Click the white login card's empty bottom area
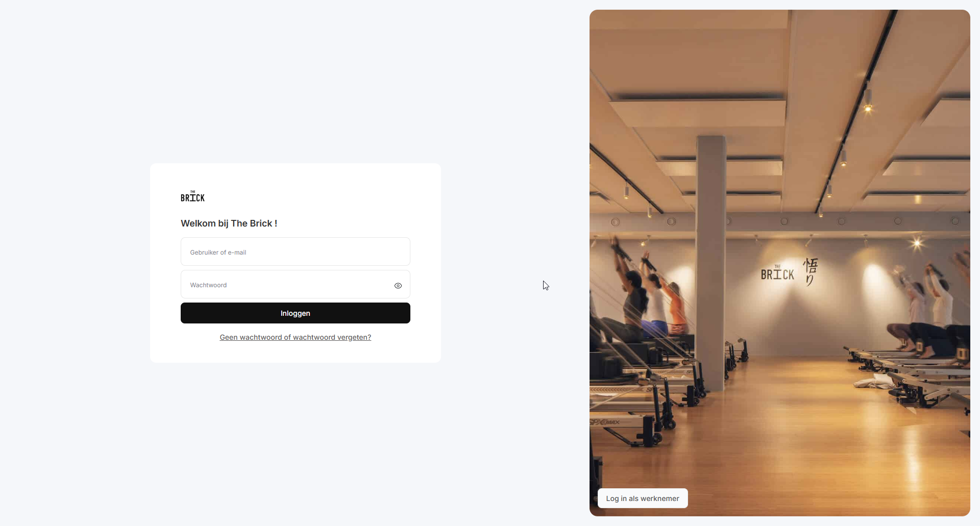 click(296, 353)
